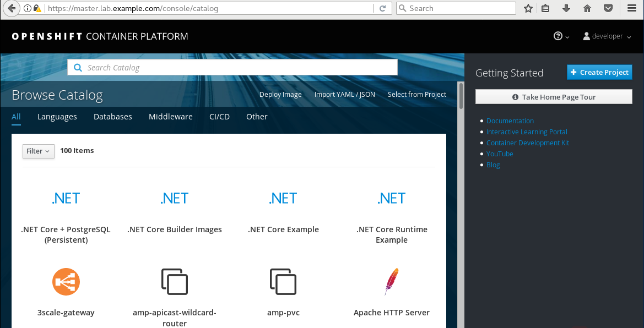Open the Interactive Learning Portal link
The width and height of the screenshot is (644, 328).
tap(527, 132)
